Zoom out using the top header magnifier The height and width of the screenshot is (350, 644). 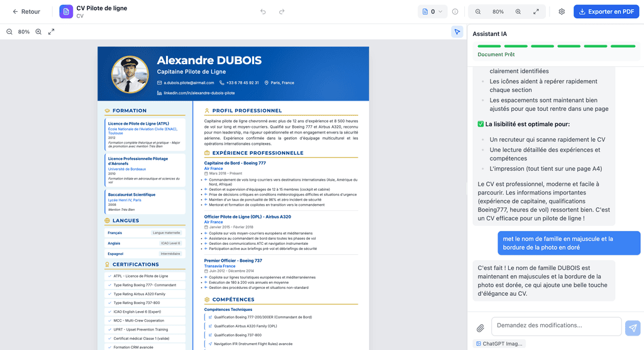pyautogui.click(x=478, y=11)
